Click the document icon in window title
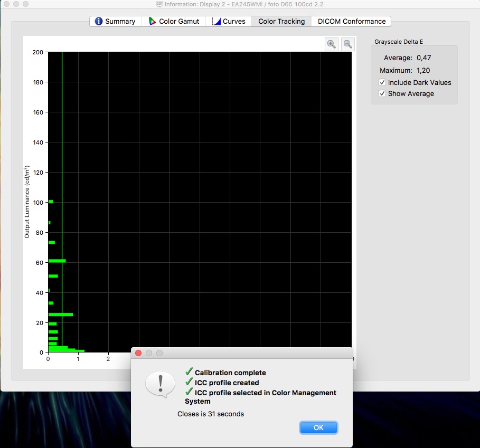The image size is (480, 448). pyautogui.click(x=159, y=4)
